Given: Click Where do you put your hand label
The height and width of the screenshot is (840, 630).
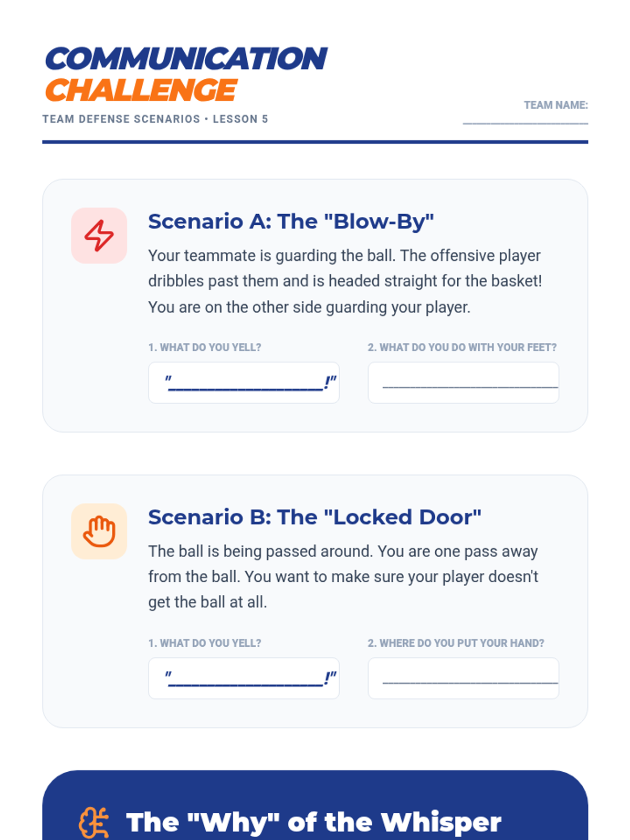Looking at the screenshot, I should [456, 643].
